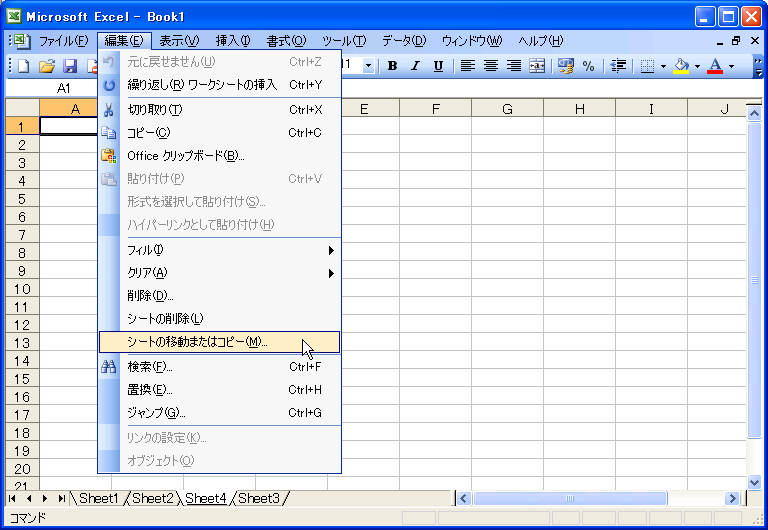Open the 書式(O) menu

click(286, 41)
